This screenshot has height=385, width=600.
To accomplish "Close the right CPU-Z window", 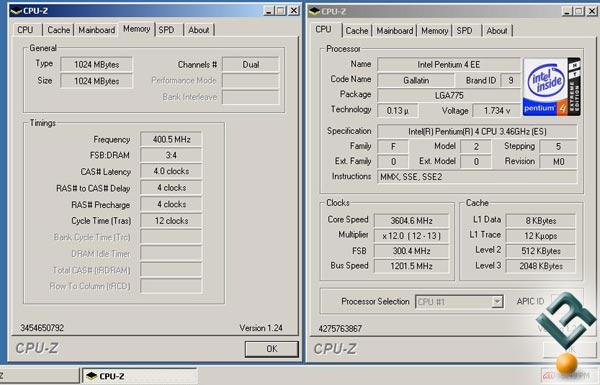I will click(592, 11).
